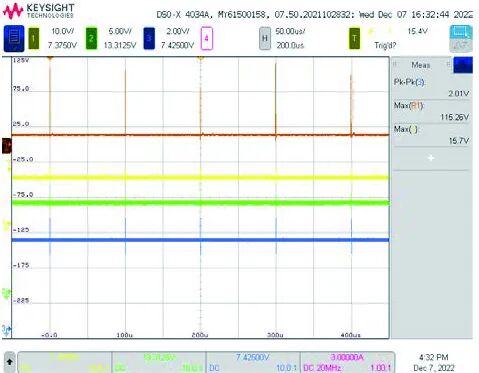Click the bottom bar channel 3 status 7.42500V
This screenshot has height=373, width=479.
click(252, 357)
